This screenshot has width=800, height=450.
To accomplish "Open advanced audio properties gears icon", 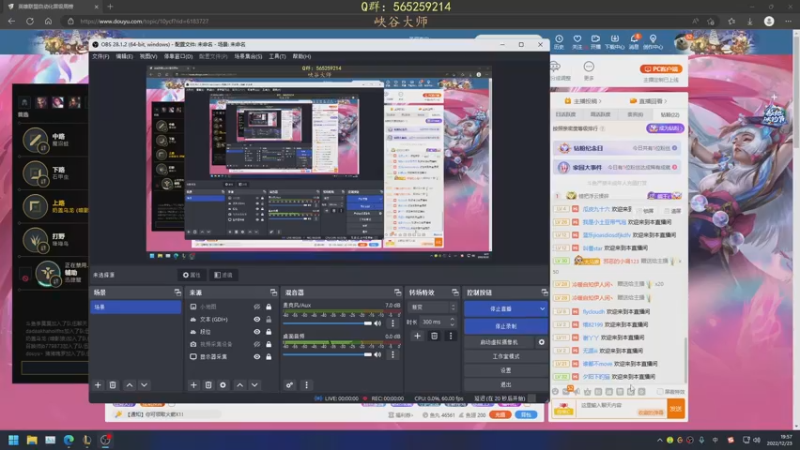I will [289, 385].
